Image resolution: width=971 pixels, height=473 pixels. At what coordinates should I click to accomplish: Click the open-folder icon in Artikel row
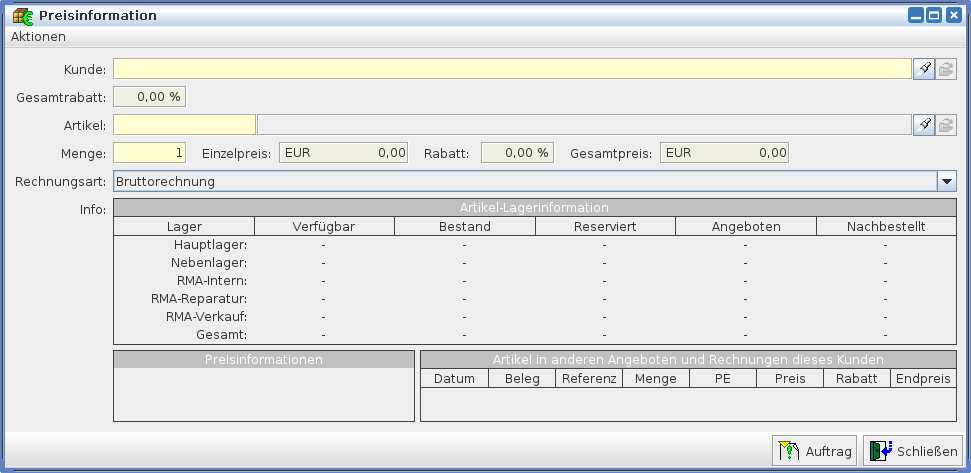point(946,125)
